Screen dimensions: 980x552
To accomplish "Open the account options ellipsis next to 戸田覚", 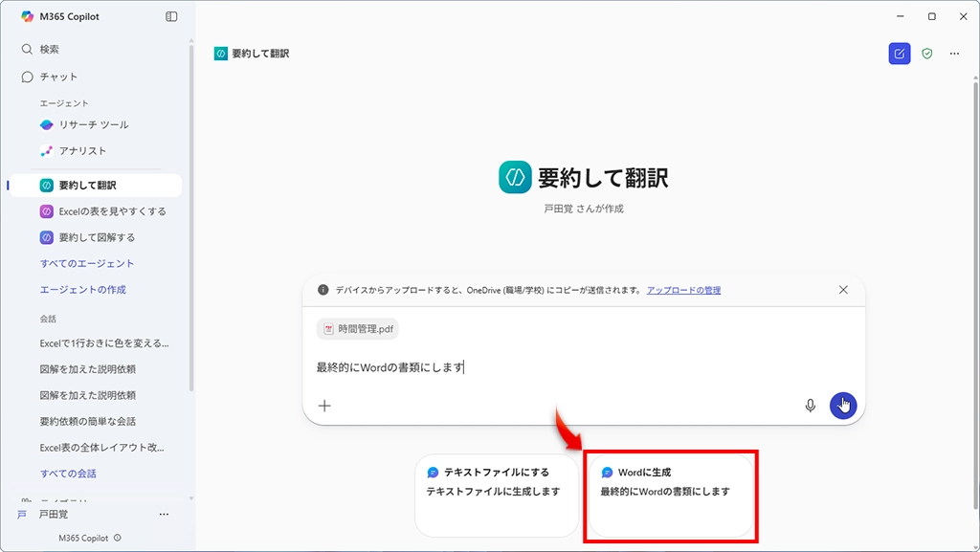I will point(164,515).
